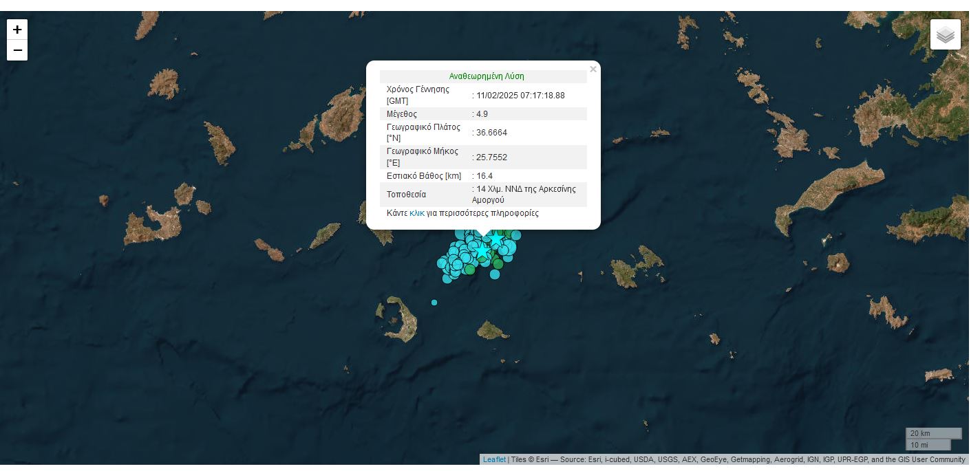Select the upper-right cyan star marker
980x471 pixels.
(496, 240)
